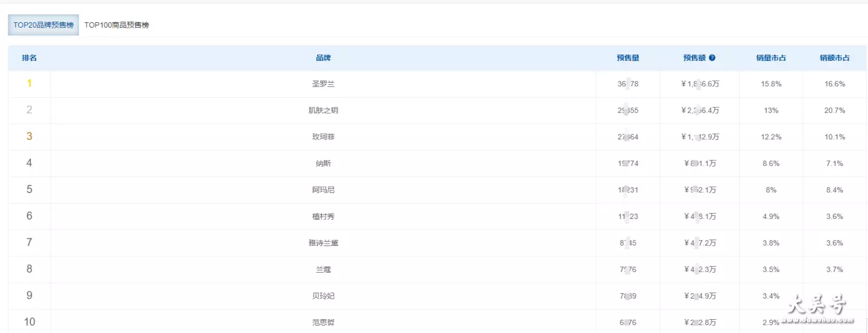This screenshot has width=868, height=333.
Task: Select brand 阿玛尼
Action: (324, 190)
